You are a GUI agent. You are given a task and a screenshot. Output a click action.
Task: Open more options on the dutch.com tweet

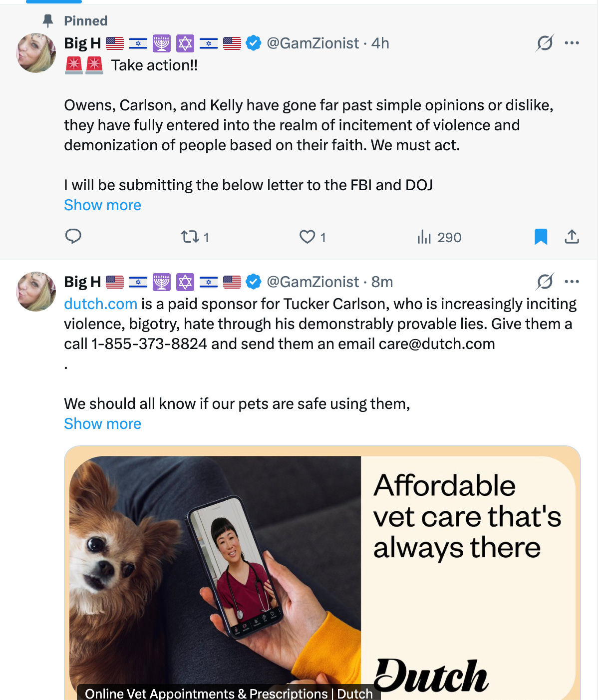tap(572, 282)
